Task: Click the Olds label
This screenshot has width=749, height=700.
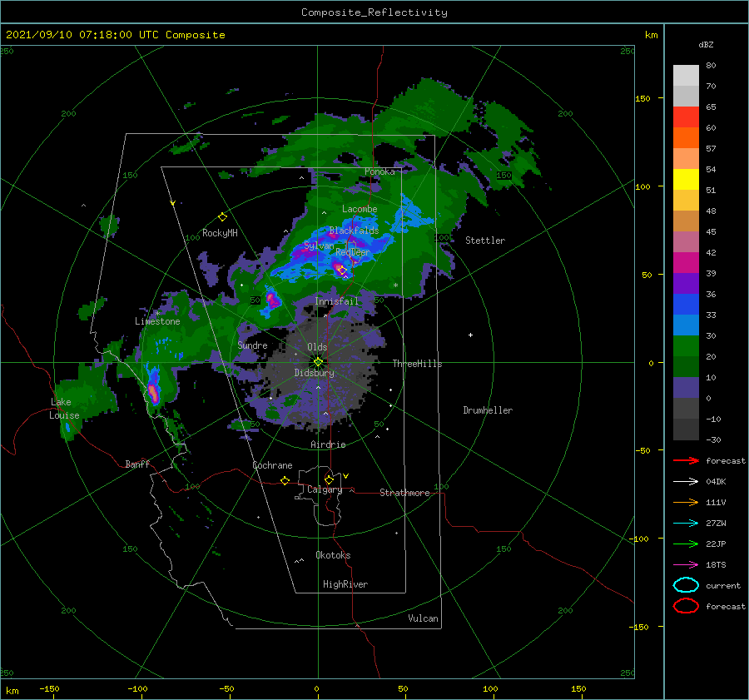Action: (317, 347)
